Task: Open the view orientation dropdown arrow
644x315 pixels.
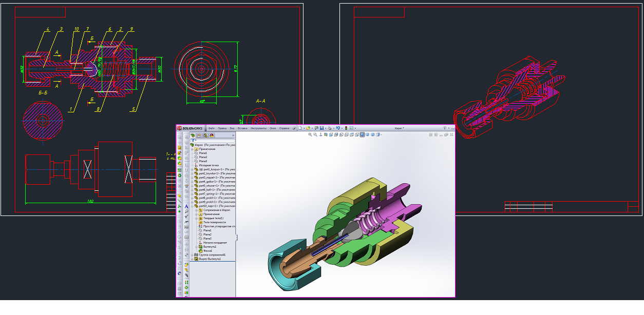Action: 381,134
